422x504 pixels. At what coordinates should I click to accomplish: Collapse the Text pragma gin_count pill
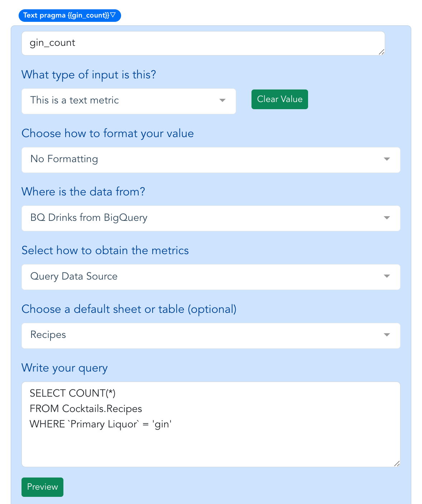[69, 15]
